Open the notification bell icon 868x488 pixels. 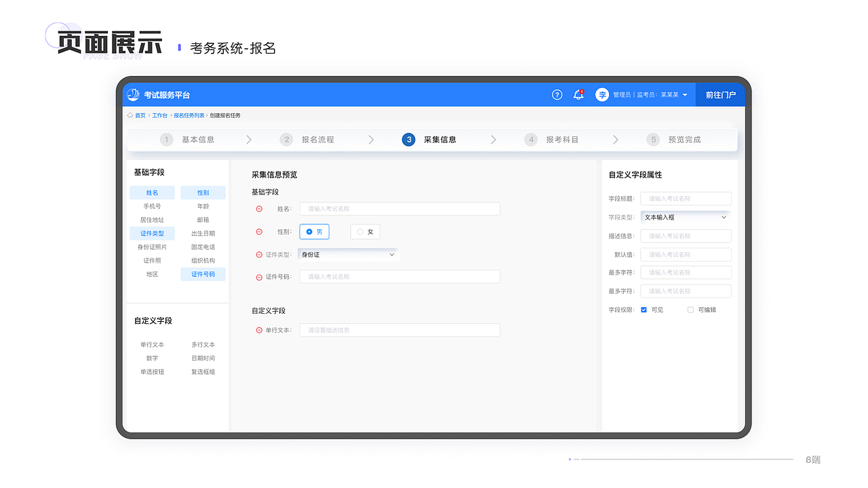tap(578, 95)
